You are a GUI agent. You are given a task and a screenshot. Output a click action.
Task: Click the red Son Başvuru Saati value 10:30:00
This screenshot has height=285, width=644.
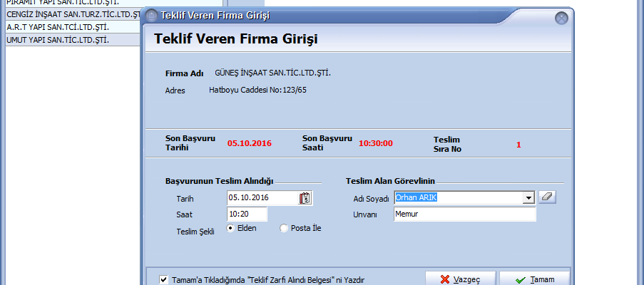point(375,143)
